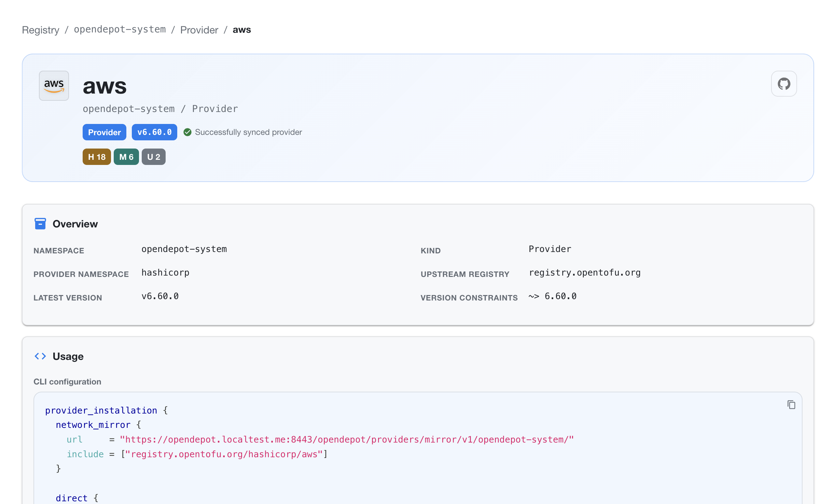Click 'opendepot-system / Provider' subtitle under title
This screenshot has height=504, width=836.
160,109
